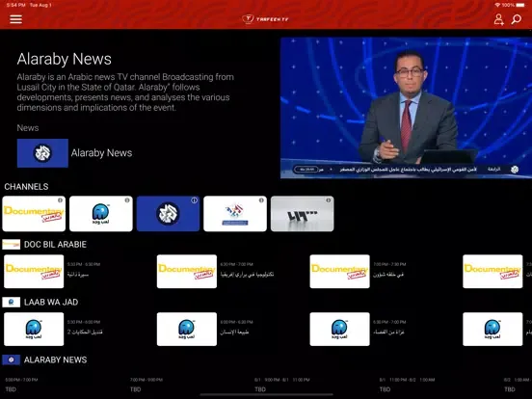
Task: Open info on Documentary channel tile
Action: coord(60,200)
